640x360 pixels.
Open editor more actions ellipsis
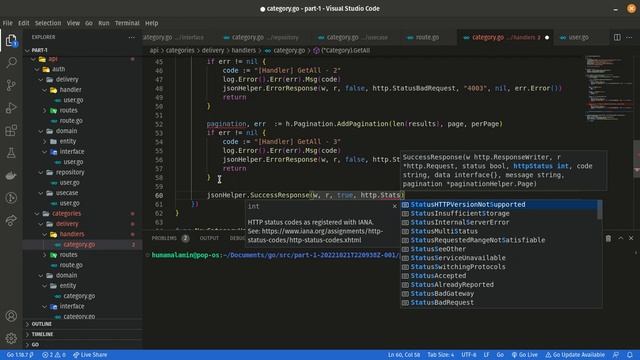coord(629,37)
